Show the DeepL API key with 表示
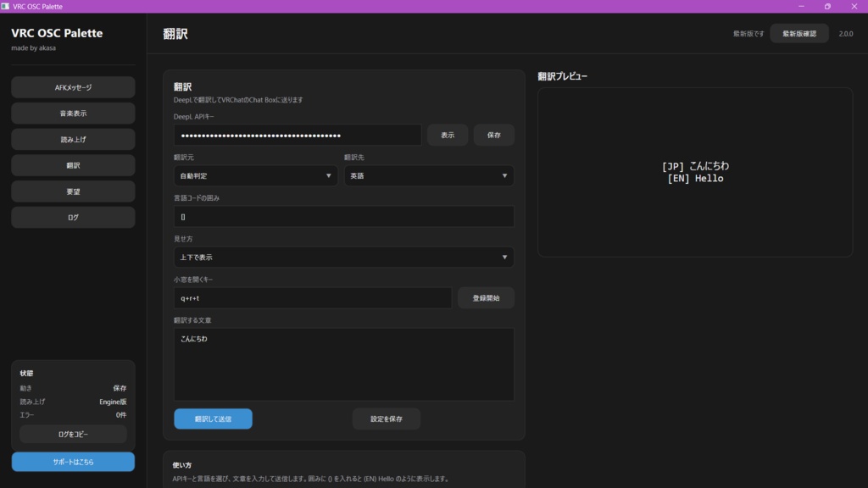868x488 pixels. click(x=448, y=135)
